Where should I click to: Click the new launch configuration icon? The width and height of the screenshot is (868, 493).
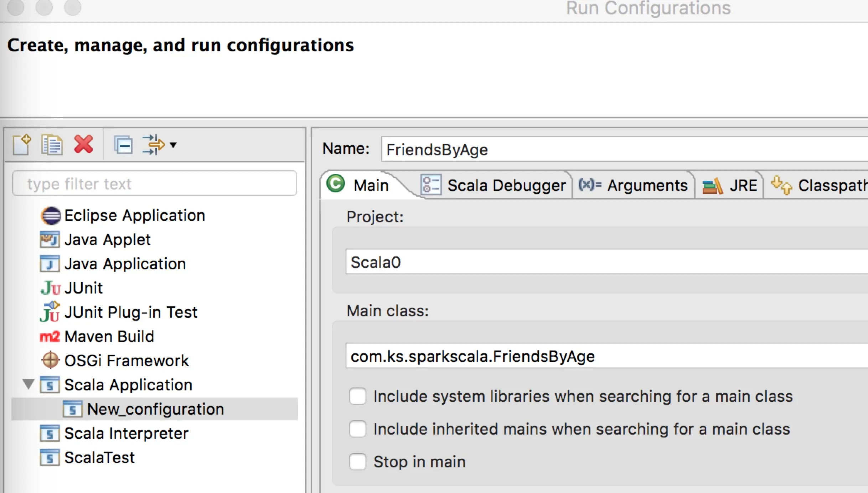(22, 145)
